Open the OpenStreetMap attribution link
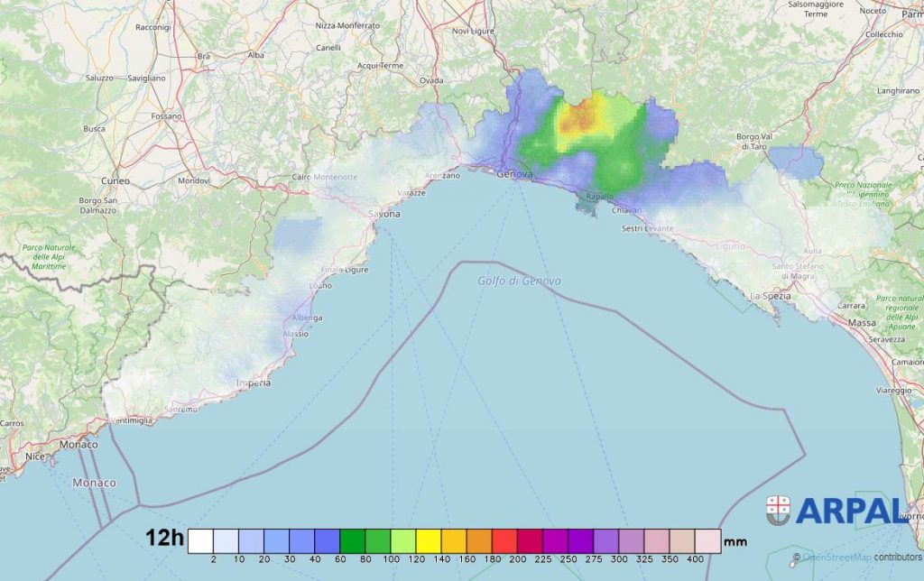This screenshot has width=924, height=581. pos(836,558)
